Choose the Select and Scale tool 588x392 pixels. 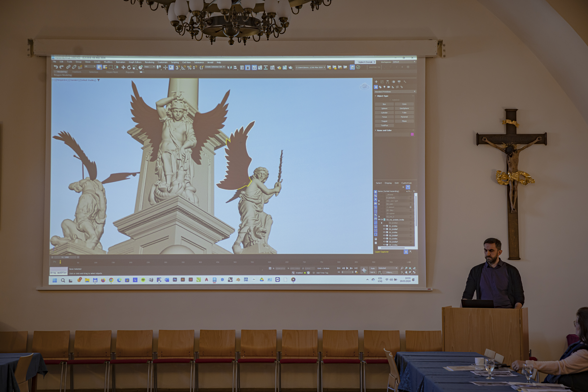coord(135,67)
